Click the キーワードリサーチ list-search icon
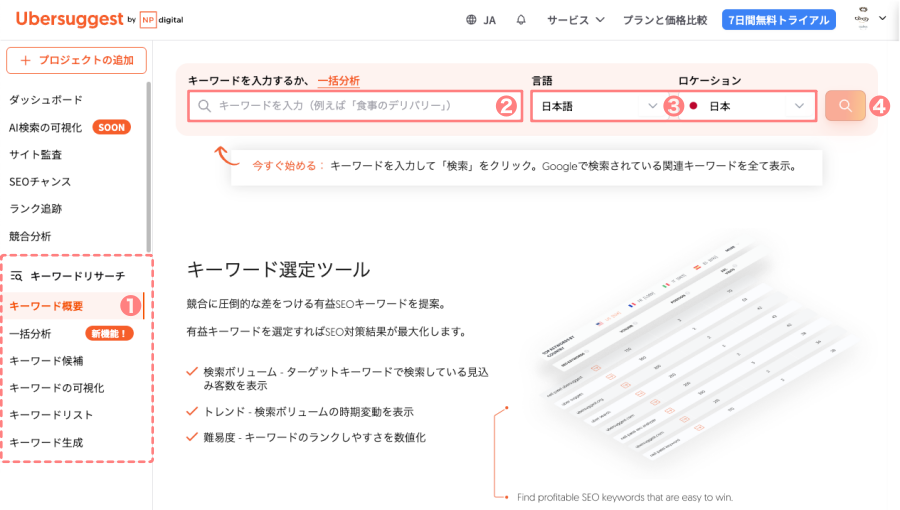 coord(17,277)
